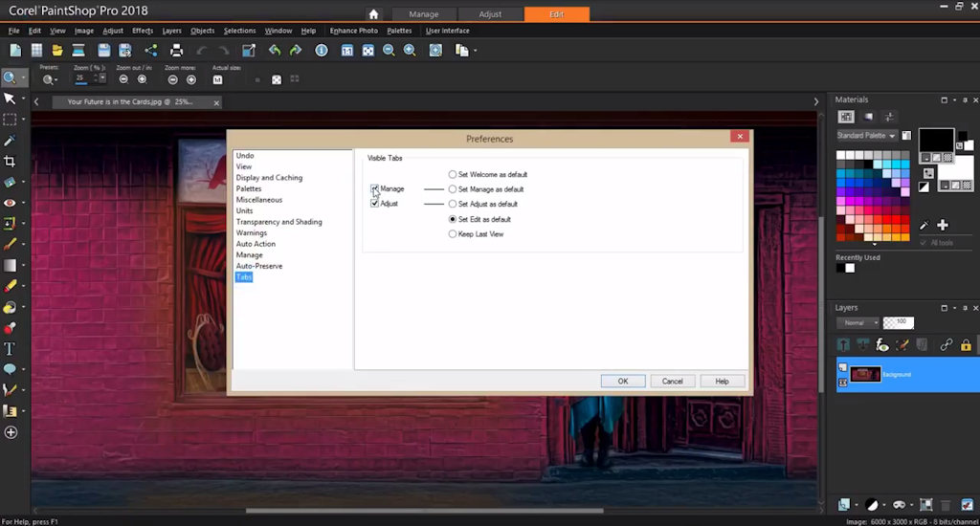This screenshot has width=980, height=526.
Task: Click the layer Link chain icon
Action: click(x=947, y=345)
